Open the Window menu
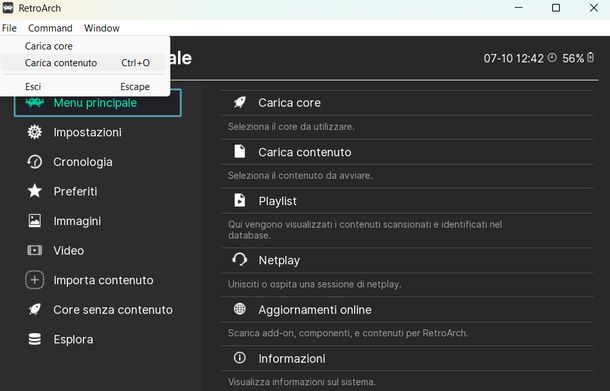Screen dimensions: 610x391 coord(102,28)
